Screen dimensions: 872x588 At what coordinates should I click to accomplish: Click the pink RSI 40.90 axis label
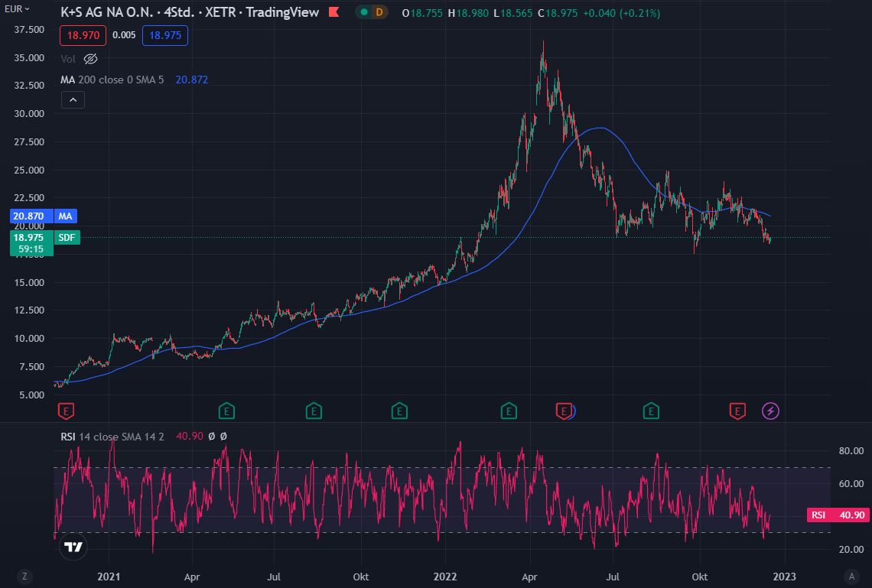(838, 515)
